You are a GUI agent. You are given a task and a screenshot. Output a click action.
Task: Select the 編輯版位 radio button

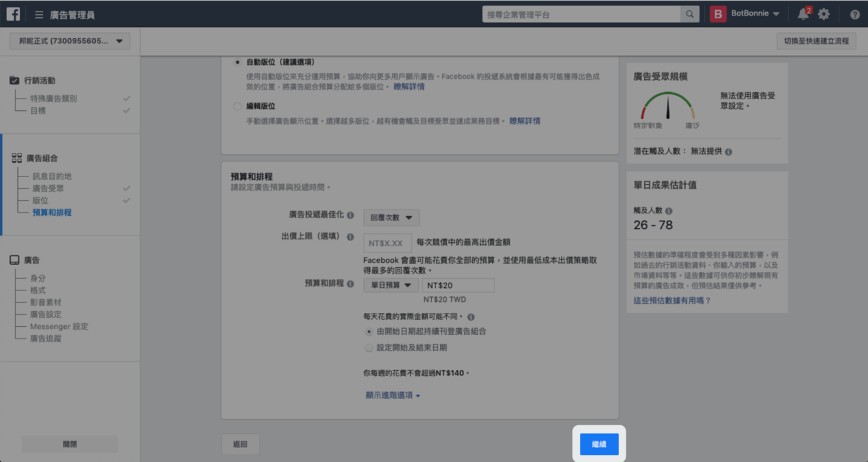(237, 106)
